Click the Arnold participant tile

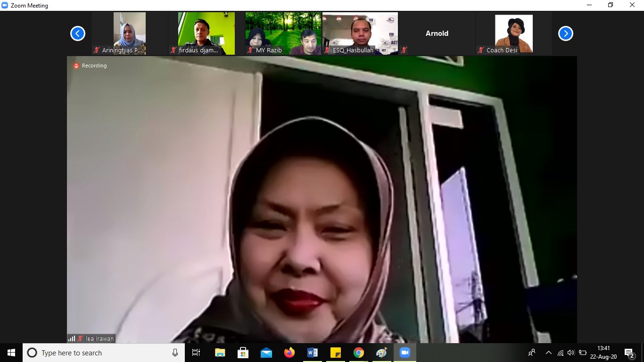[x=437, y=33]
